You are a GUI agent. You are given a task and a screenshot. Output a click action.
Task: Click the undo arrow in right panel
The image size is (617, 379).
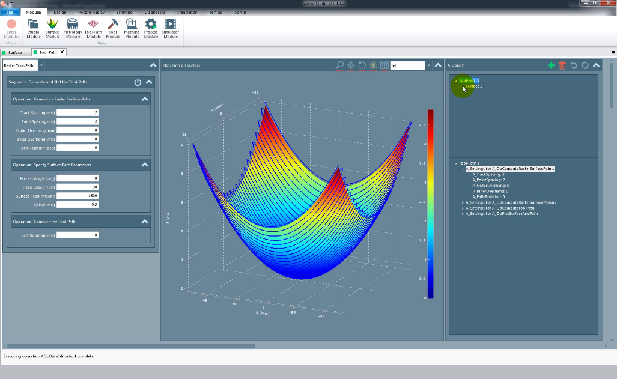(x=574, y=65)
